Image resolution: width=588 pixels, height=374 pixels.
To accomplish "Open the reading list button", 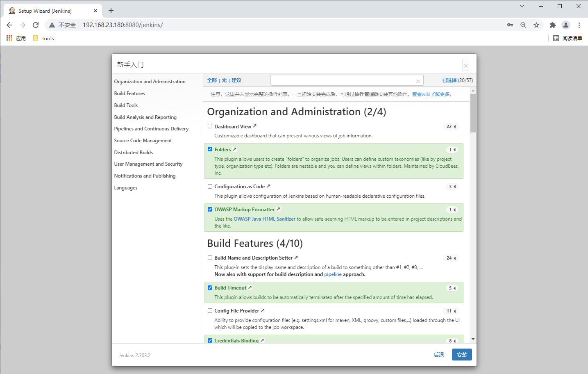I will [x=568, y=38].
